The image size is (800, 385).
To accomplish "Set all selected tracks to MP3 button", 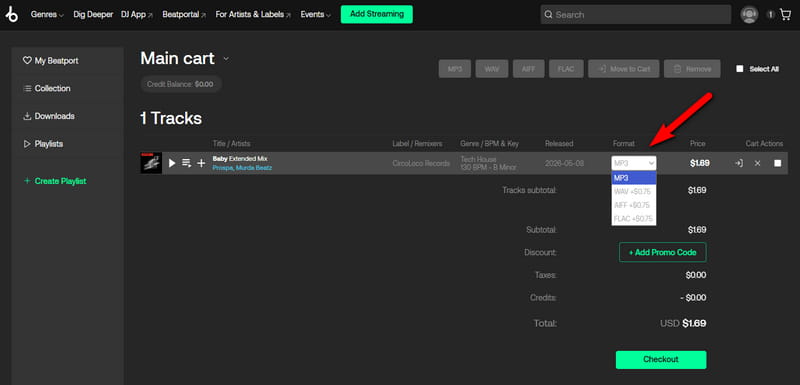I will click(x=455, y=69).
